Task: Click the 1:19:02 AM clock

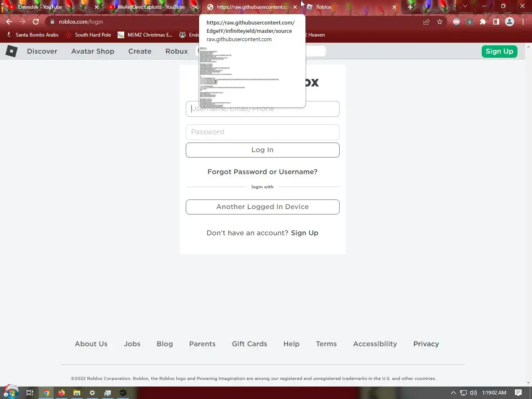Action: tap(494, 393)
